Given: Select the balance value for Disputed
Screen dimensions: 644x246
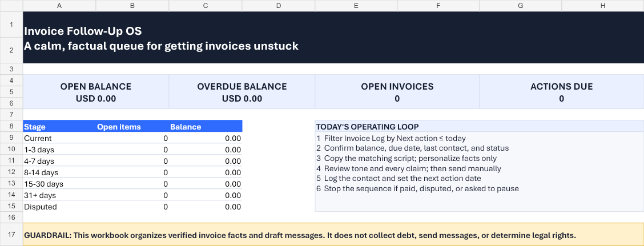Looking at the screenshot, I should tap(206, 207).
